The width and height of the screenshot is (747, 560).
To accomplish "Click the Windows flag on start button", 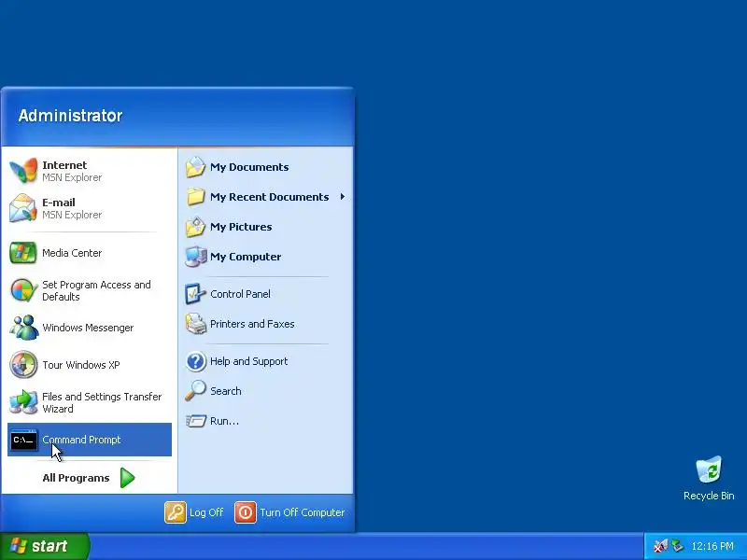I will (x=19, y=546).
